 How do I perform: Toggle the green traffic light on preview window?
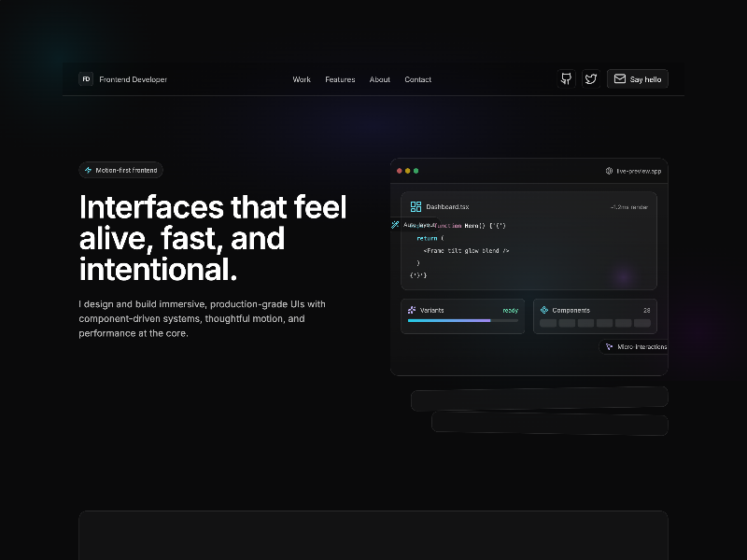[x=415, y=171]
